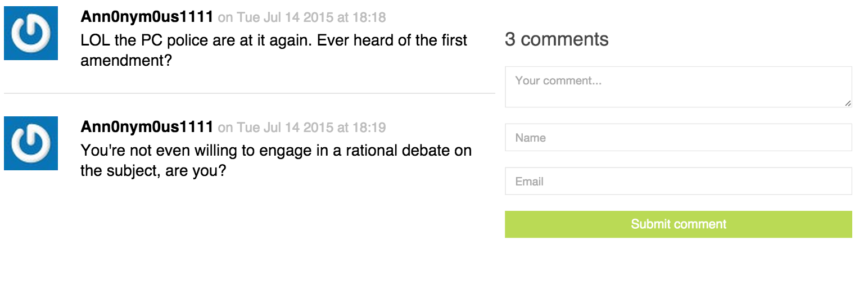
Task: Click the '3 comments' heading
Action: click(557, 39)
